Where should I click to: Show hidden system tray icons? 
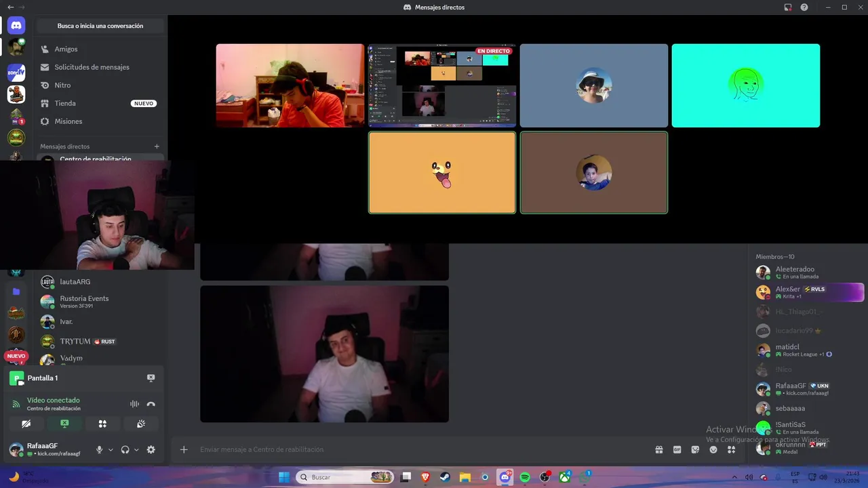(734, 477)
